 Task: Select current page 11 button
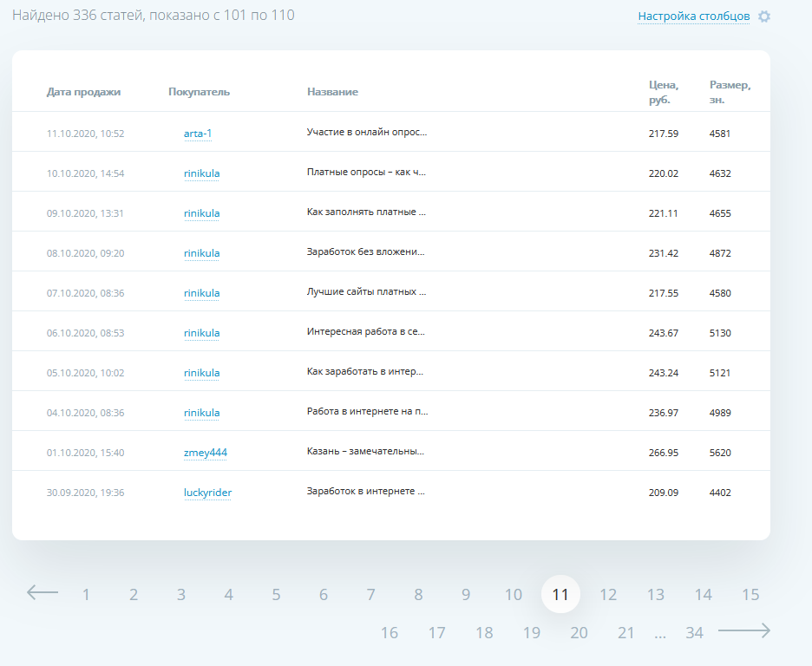pyautogui.click(x=560, y=594)
